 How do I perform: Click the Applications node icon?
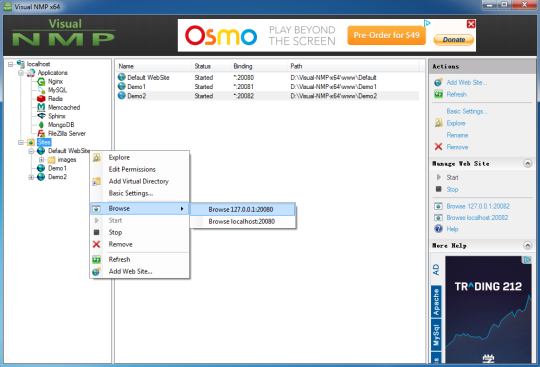(x=31, y=73)
